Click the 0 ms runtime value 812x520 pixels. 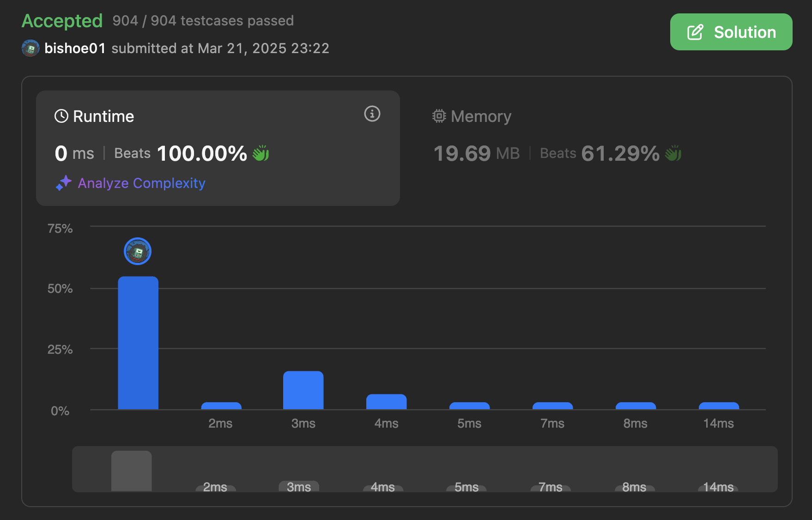pos(74,153)
